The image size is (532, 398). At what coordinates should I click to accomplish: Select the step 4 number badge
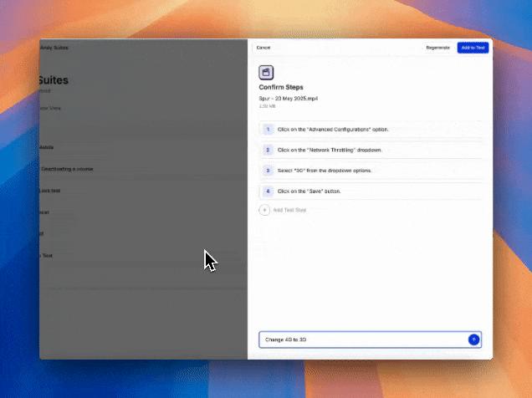pyautogui.click(x=268, y=191)
